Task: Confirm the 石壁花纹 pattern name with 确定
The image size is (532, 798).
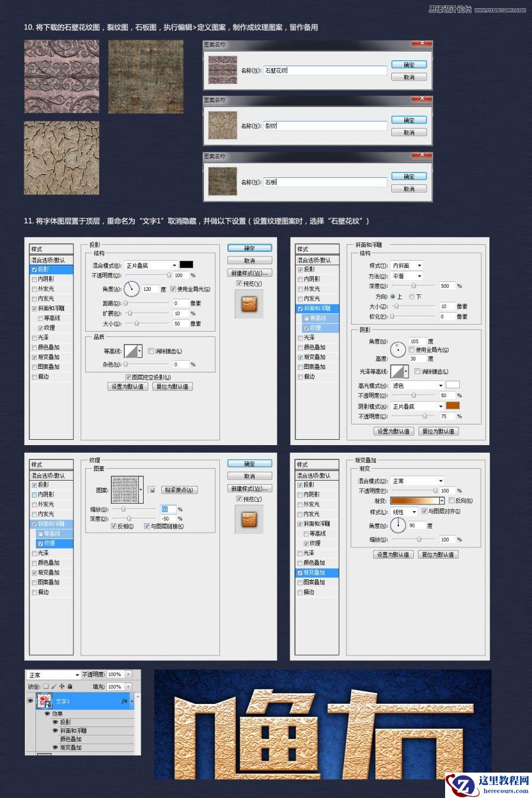Action: tap(408, 63)
